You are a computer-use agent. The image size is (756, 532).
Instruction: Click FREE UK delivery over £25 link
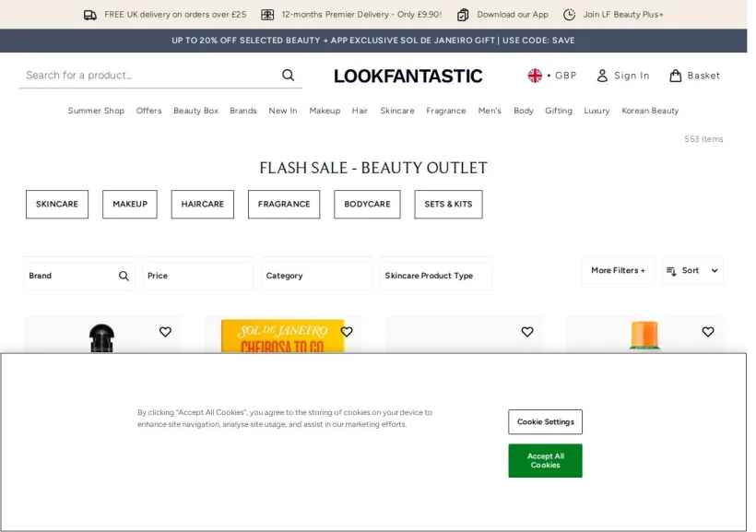pos(175,15)
